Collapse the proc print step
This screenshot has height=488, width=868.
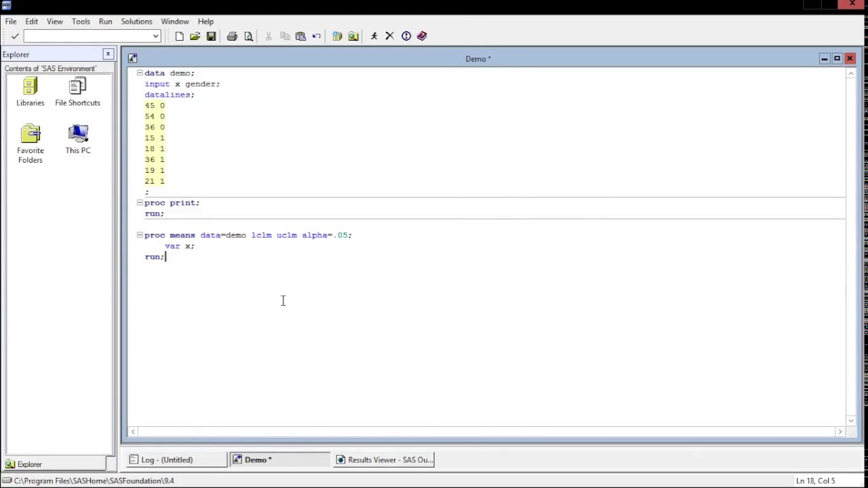point(140,203)
